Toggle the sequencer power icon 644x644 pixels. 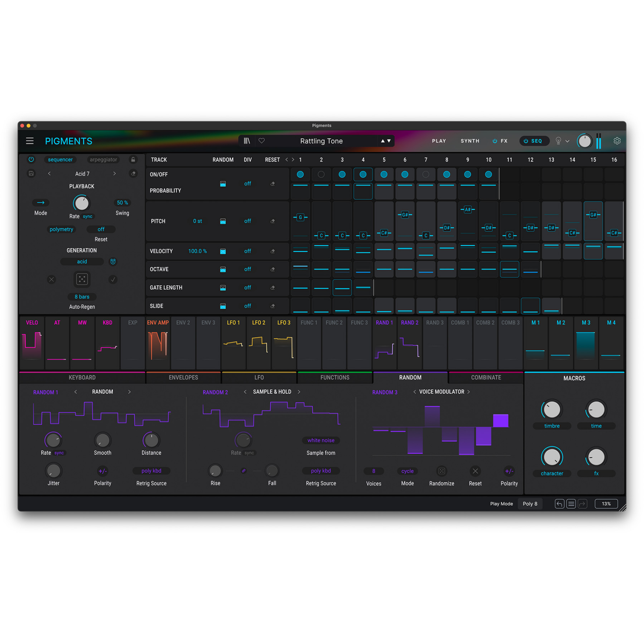[x=31, y=159]
